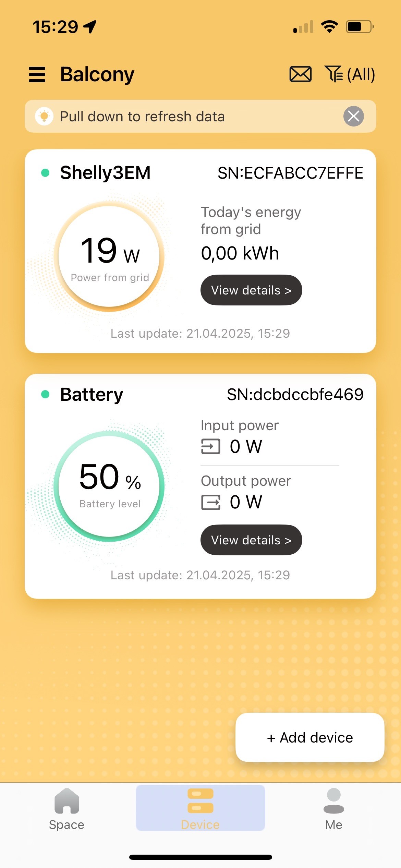This screenshot has height=868, width=401.
Task: Dismiss the pull down to refresh banner
Action: coord(353,116)
